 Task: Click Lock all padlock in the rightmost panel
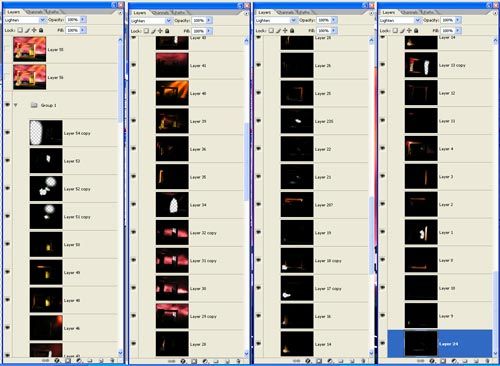(x=416, y=31)
